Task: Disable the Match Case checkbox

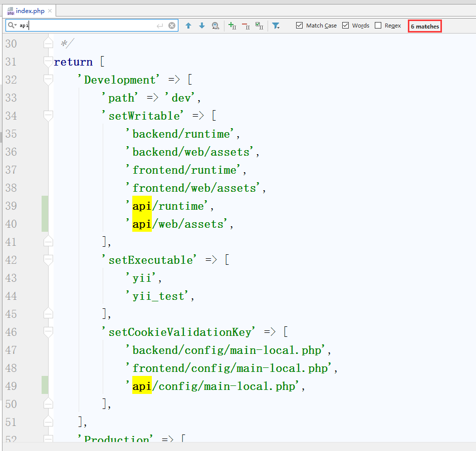Action: point(300,26)
